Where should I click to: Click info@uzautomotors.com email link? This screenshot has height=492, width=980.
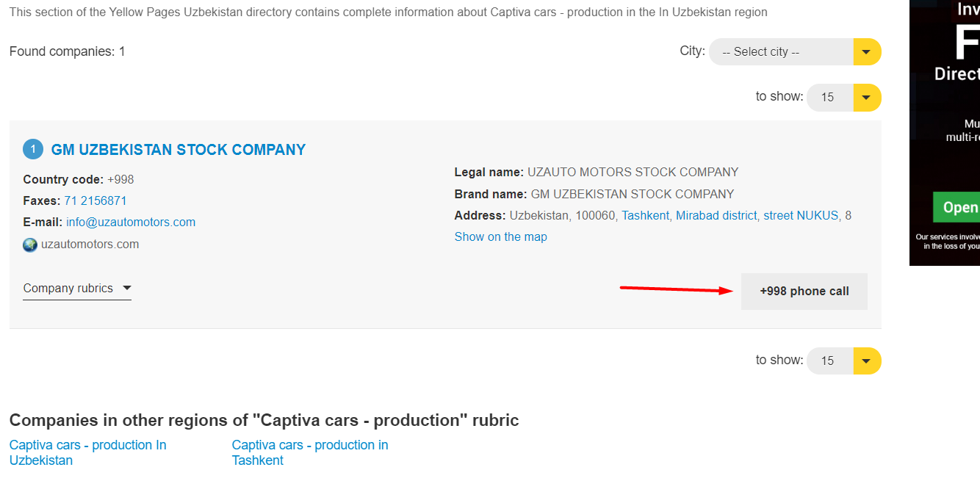click(131, 222)
